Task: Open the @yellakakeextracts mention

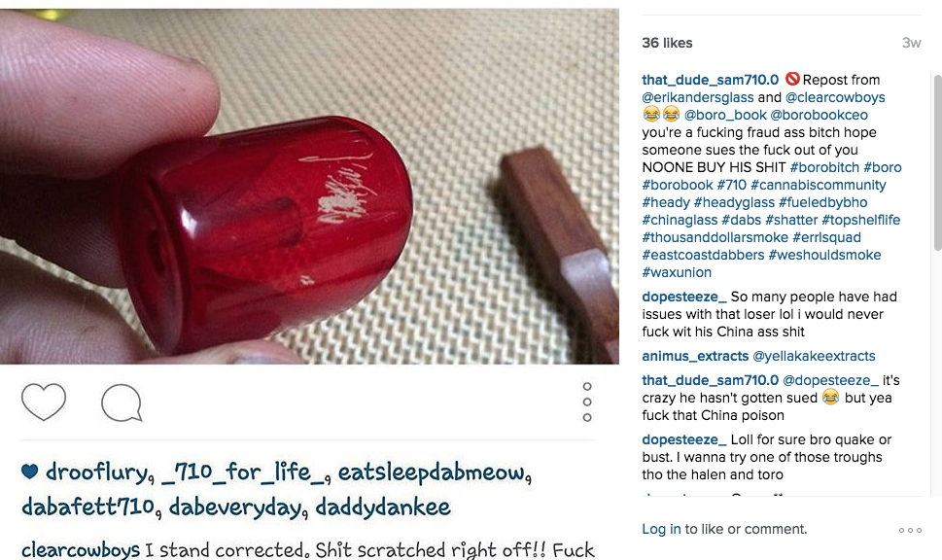Action: (x=814, y=356)
